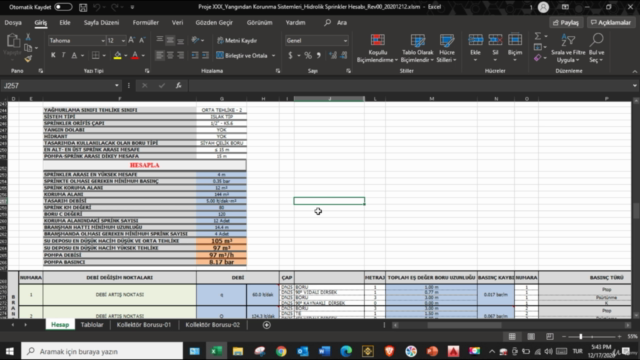Click the AutoSum sigma icon
This screenshot has height=360, width=640.
coord(538,36)
